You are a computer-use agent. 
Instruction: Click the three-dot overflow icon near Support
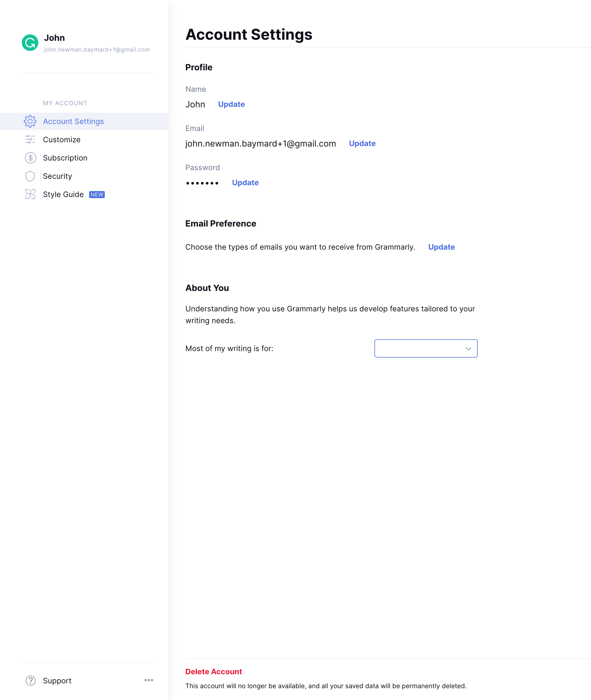[149, 680]
